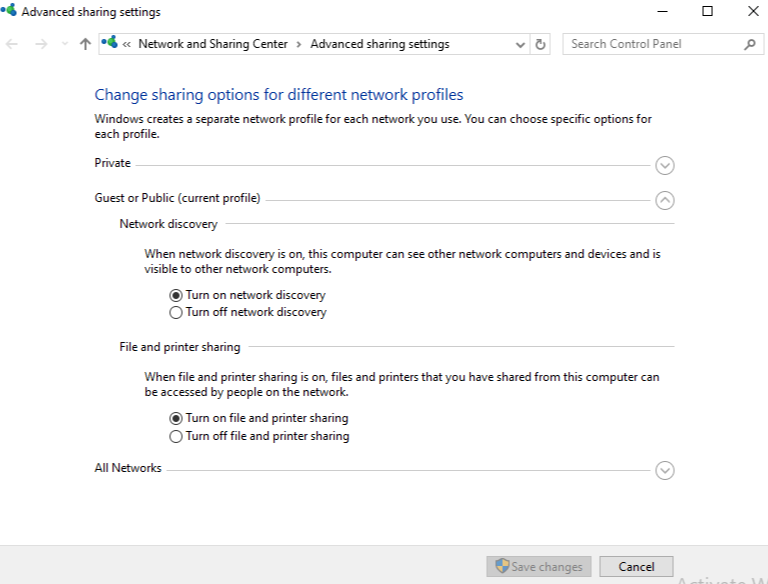This screenshot has height=584, width=768.
Task: Click the Save changes button
Action: (539, 566)
